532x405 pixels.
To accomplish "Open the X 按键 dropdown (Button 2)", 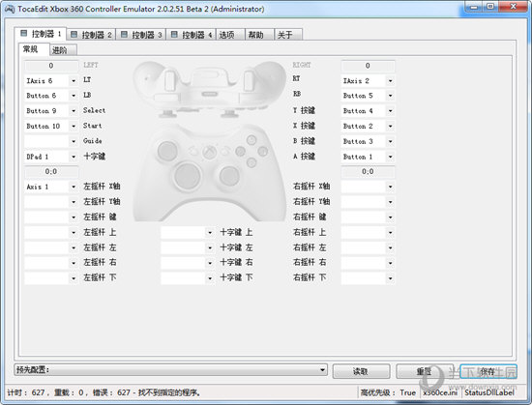I will tap(368, 126).
